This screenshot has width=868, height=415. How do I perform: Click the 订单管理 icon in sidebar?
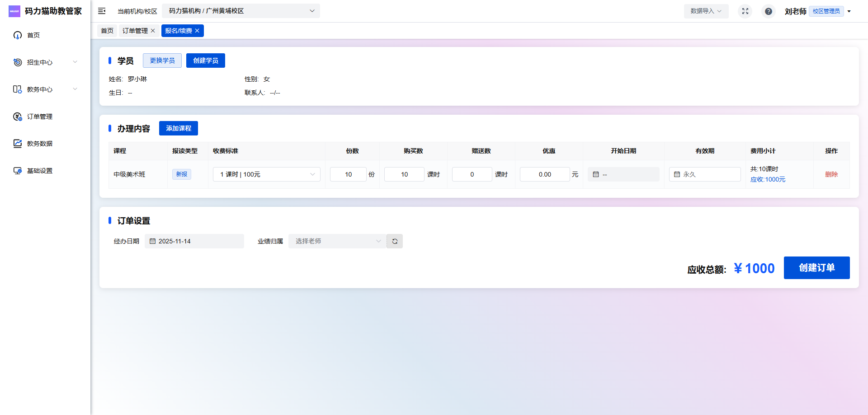click(x=18, y=117)
